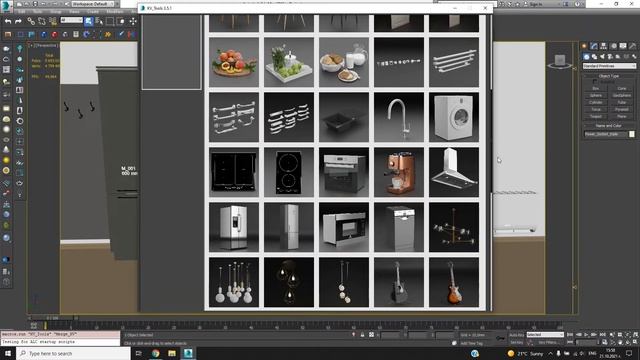Click the Teapot primitive button
Screen dimensions: 640x360
click(x=596, y=116)
